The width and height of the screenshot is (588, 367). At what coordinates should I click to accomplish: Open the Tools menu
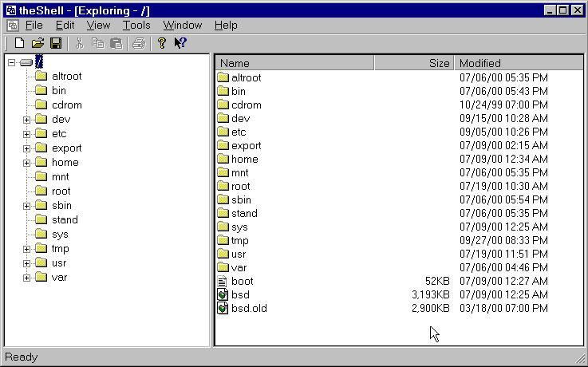pyautogui.click(x=136, y=26)
